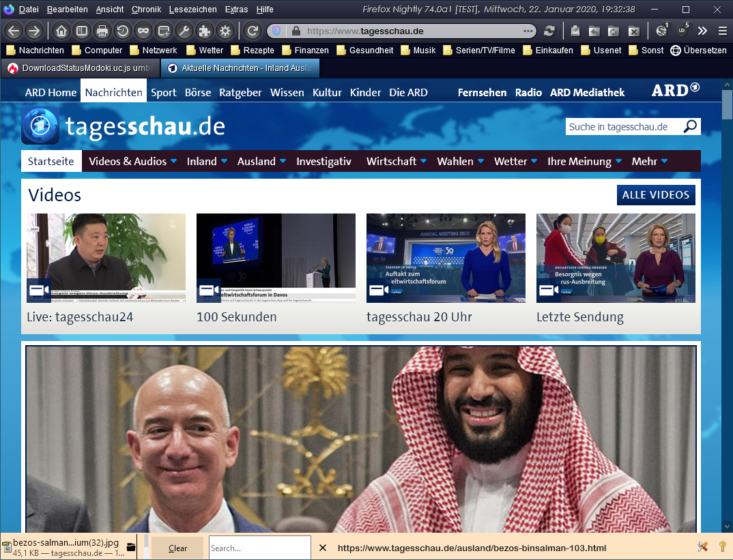
Task: Click the Übersetzen bookmark
Action: click(698, 50)
